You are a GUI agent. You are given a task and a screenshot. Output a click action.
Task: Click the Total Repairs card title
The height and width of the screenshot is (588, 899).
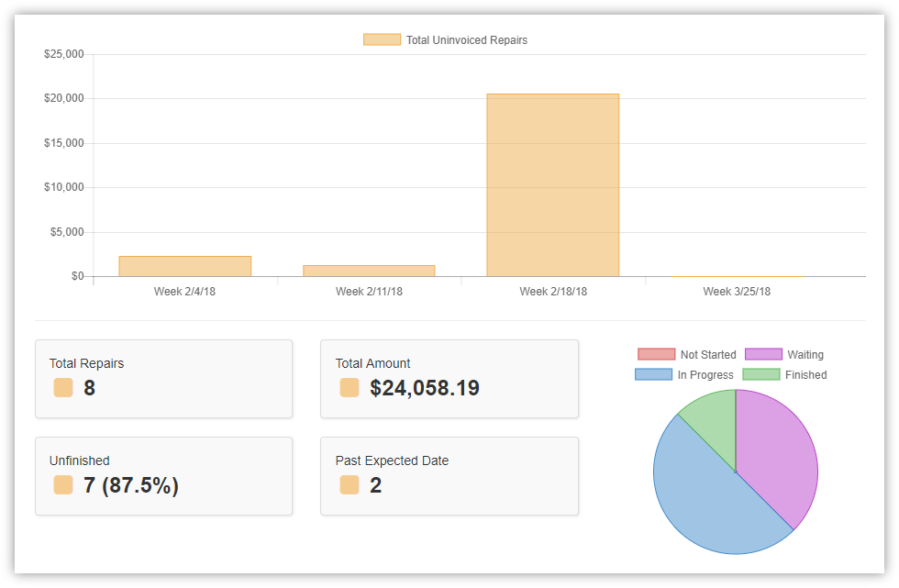point(86,363)
